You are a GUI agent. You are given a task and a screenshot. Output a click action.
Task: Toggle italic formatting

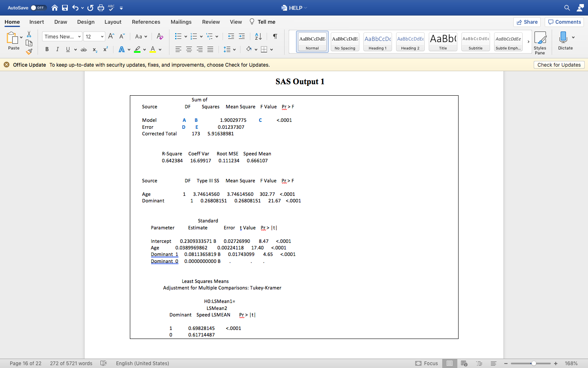[x=57, y=49]
